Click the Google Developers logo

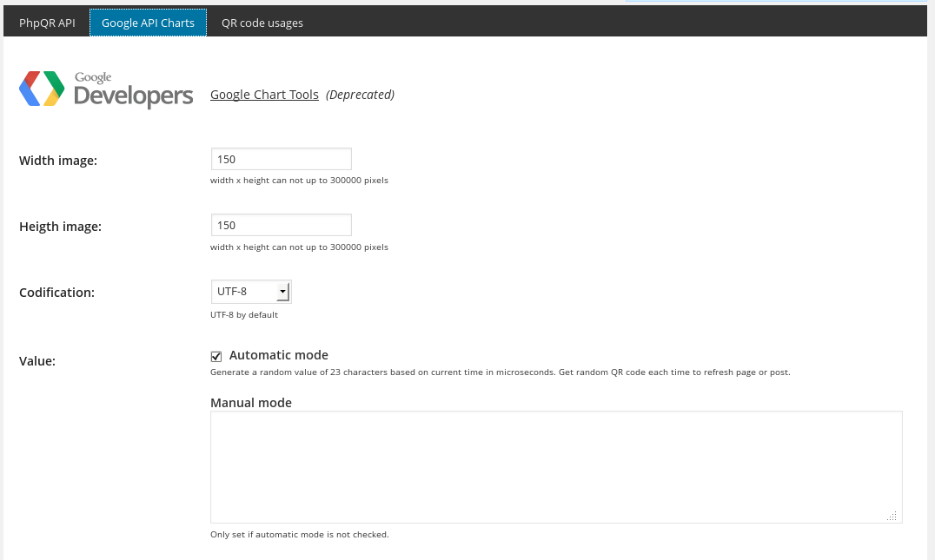106,89
